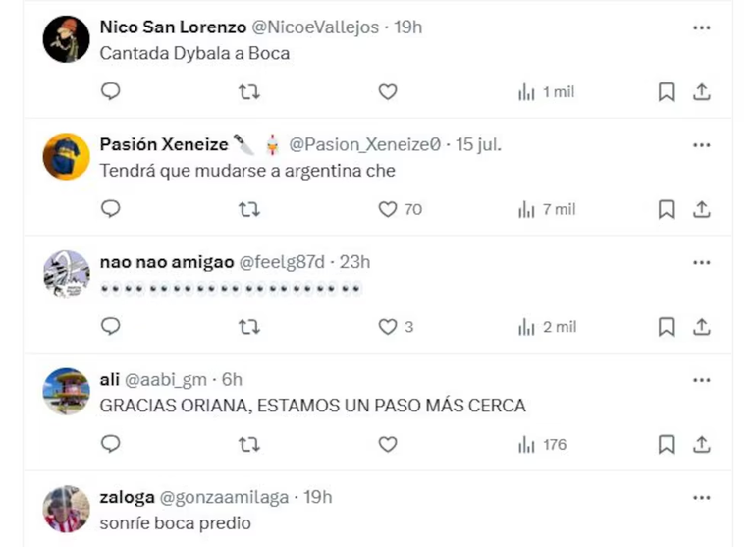Open Pasión Xeneize's profile name link

pyautogui.click(x=163, y=144)
